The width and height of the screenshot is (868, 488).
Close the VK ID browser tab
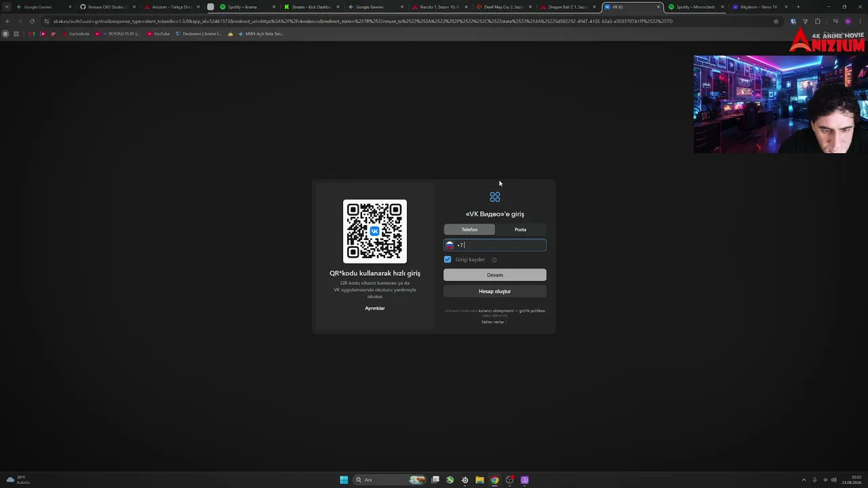(x=658, y=7)
